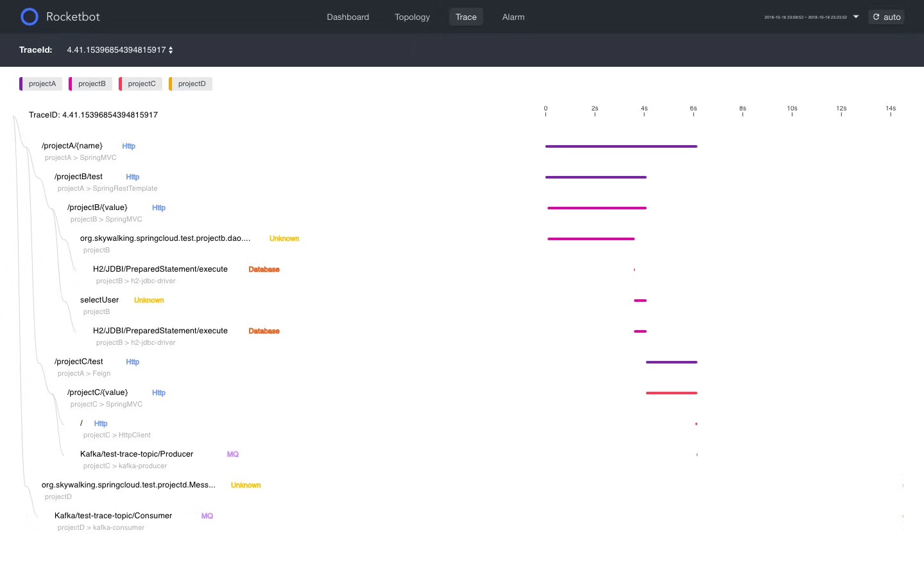Click the projectD legend tag
Image resolution: width=924 pixels, height=578 pixels.
191,83
